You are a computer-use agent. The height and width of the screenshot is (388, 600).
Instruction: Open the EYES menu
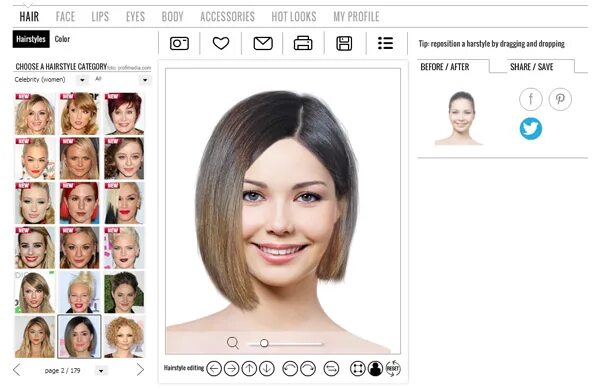coord(135,16)
